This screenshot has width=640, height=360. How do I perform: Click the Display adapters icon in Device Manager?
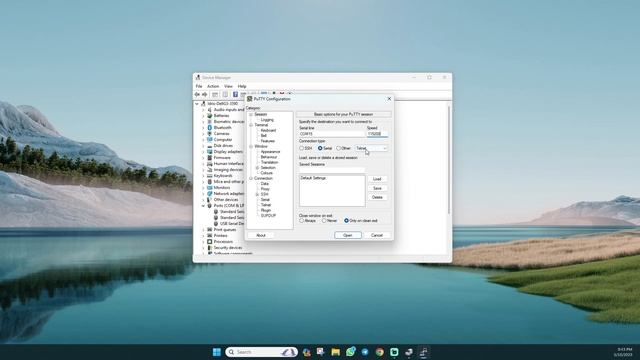coord(209,151)
